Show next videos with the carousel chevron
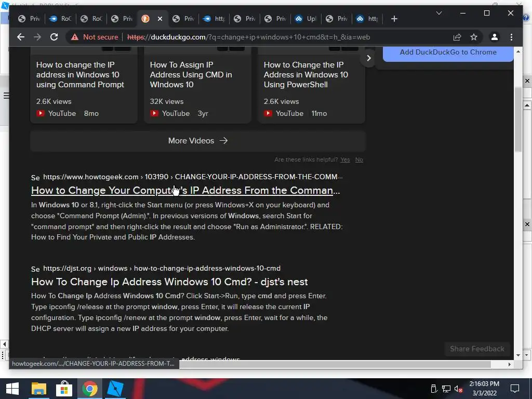Screen dimensions: 532x399 tap(369, 58)
